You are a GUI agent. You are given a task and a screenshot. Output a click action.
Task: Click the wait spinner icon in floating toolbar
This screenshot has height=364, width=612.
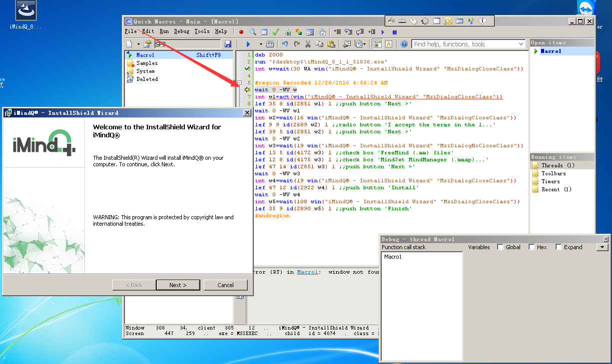(425, 21)
